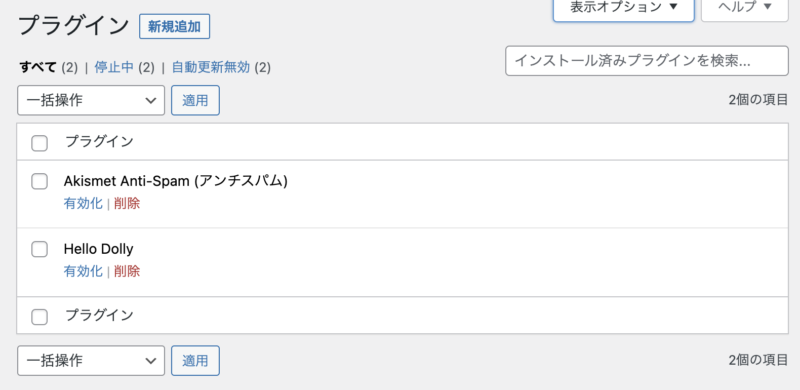This screenshot has width=800, height=390.
Task: Filter plugins by 自動更新無効
Action: (x=211, y=67)
